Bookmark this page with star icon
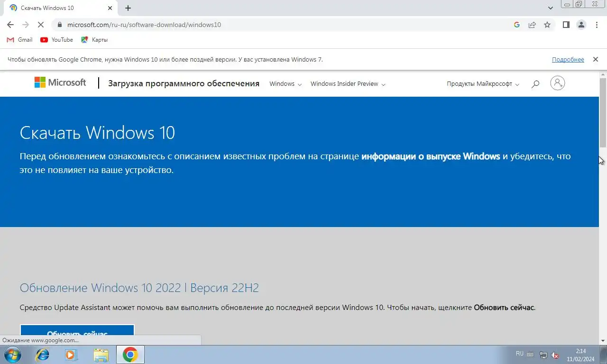The height and width of the screenshot is (364, 607). 547,25
